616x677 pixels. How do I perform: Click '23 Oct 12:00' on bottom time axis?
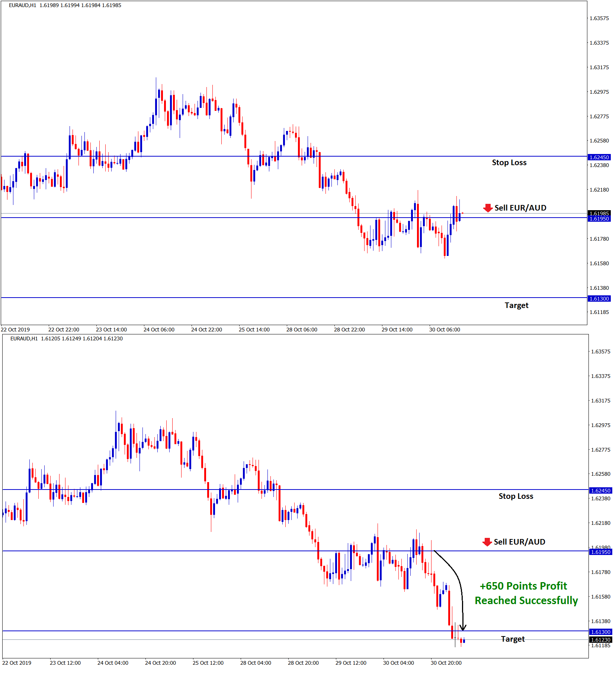click(x=65, y=663)
